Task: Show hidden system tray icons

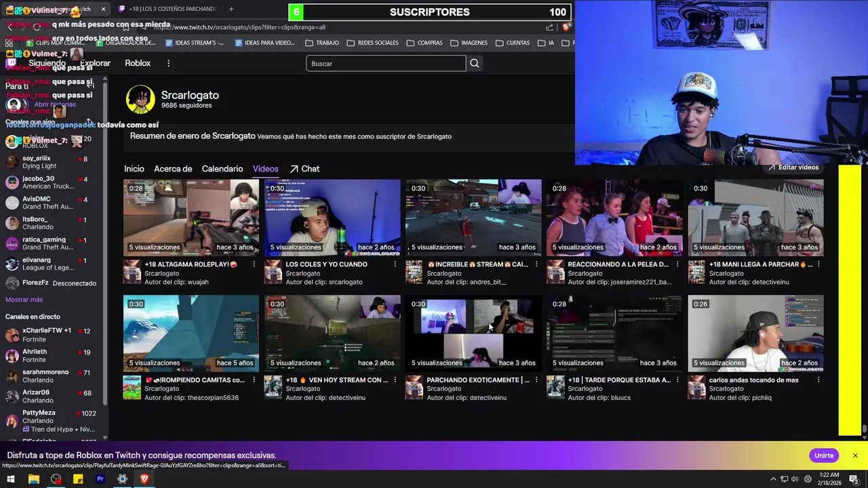Action: [x=773, y=479]
